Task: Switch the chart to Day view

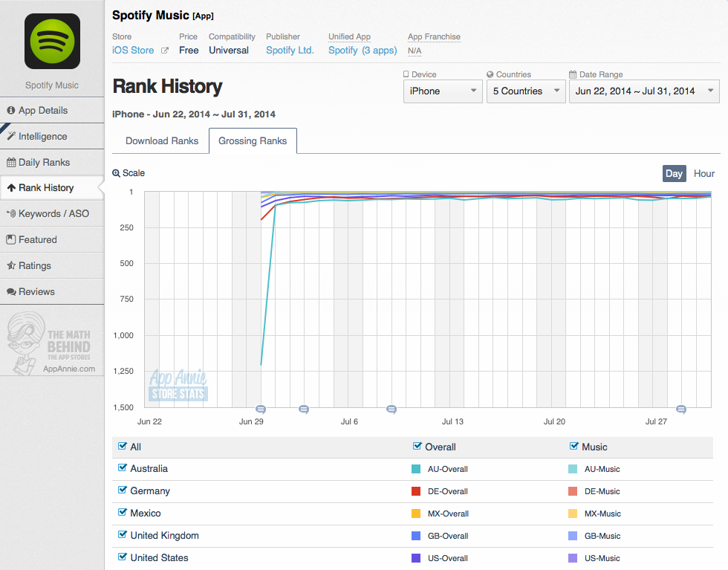Action: pos(675,173)
